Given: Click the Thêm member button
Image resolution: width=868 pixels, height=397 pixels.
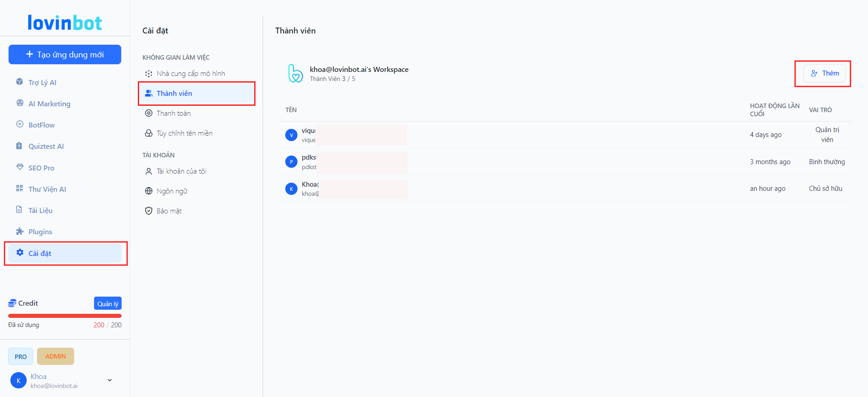Looking at the screenshot, I should 824,73.
